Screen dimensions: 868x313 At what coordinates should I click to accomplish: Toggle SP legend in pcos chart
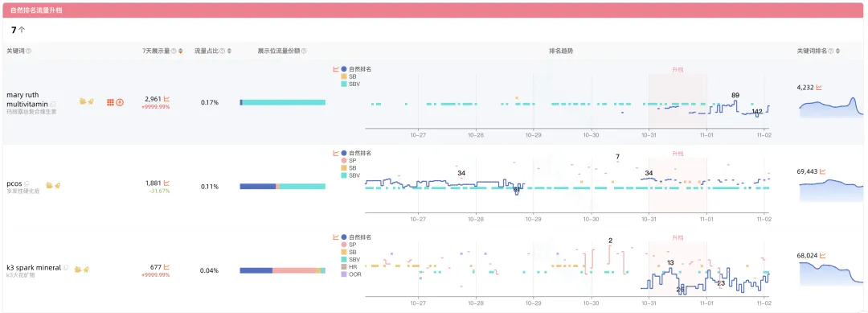point(349,160)
